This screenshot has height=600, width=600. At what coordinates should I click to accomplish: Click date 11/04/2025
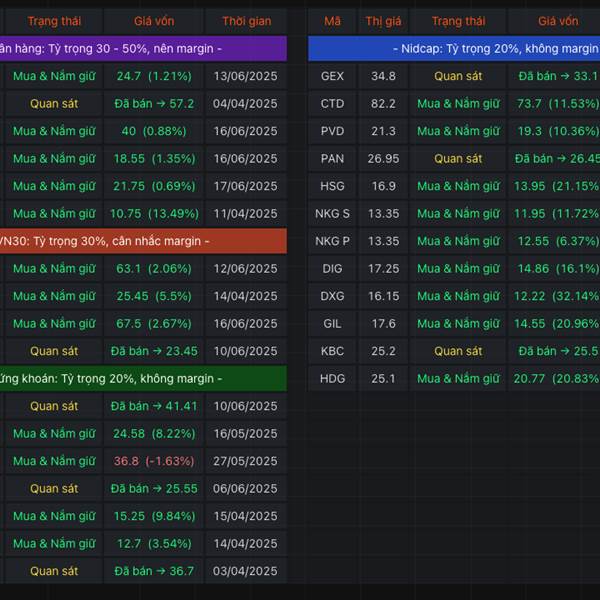tap(246, 214)
